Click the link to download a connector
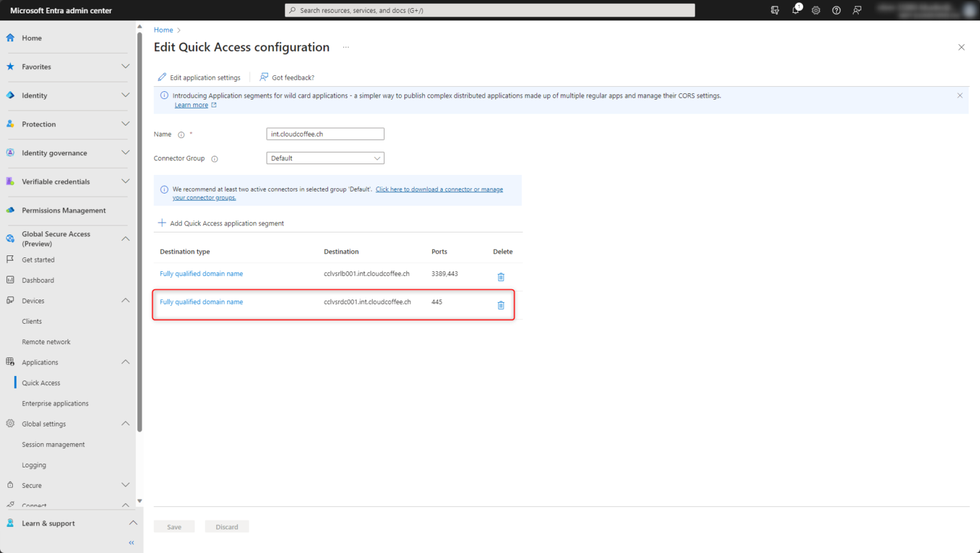 tap(439, 189)
